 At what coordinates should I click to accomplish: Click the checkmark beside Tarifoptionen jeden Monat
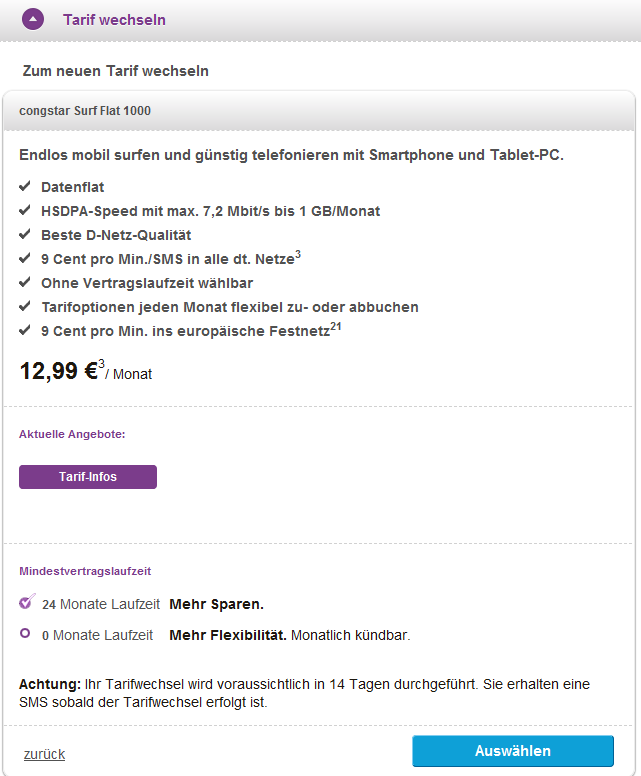25,307
